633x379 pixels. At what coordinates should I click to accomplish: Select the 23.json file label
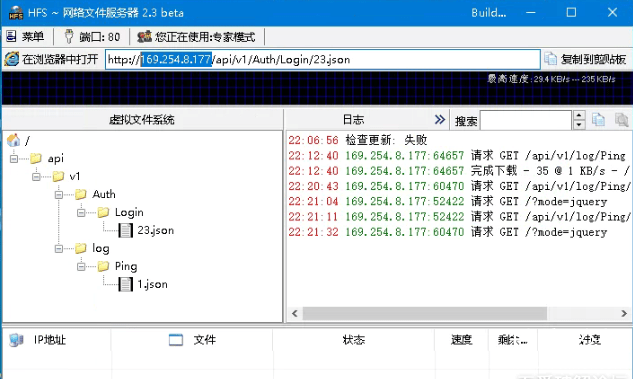coord(155,230)
